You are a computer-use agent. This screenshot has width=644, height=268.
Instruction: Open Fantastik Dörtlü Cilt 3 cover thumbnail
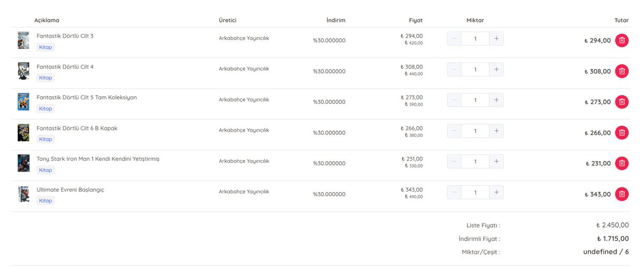click(23, 40)
